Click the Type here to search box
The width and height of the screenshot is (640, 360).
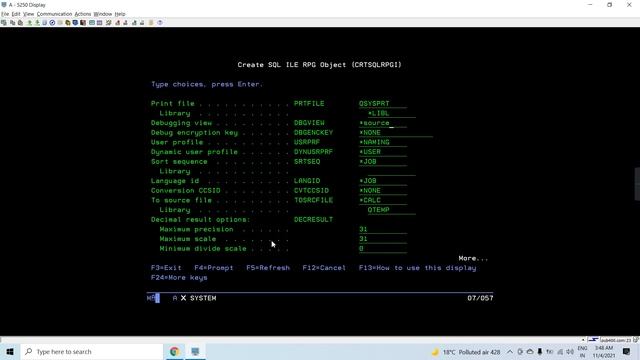pyautogui.click(x=92, y=351)
